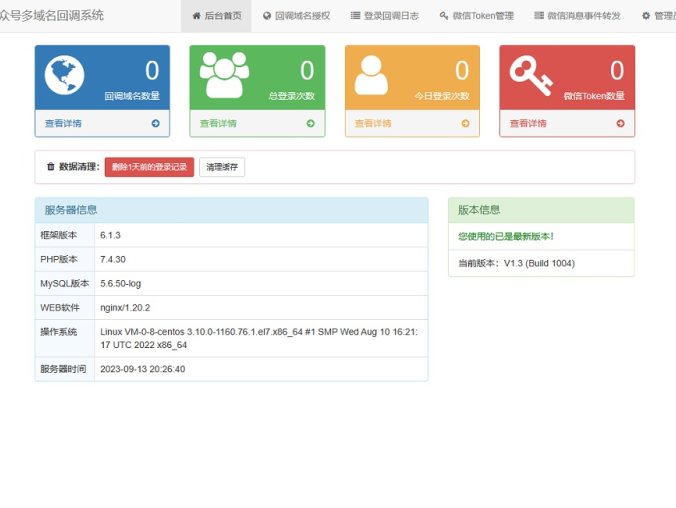This screenshot has width=676, height=508.
Task: Click the key icon on red card
Action: tap(531, 76)
